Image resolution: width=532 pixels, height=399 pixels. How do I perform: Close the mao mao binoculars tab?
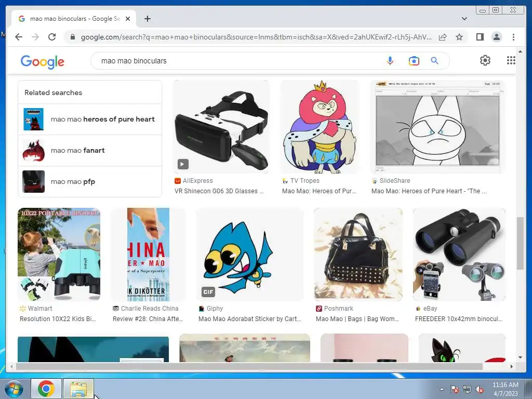click(128, 19)
